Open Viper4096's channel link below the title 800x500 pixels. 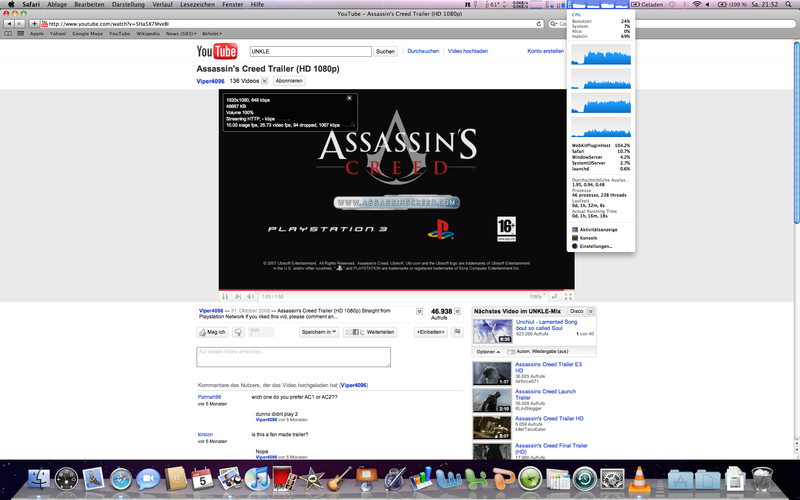[x=210, y=81]
